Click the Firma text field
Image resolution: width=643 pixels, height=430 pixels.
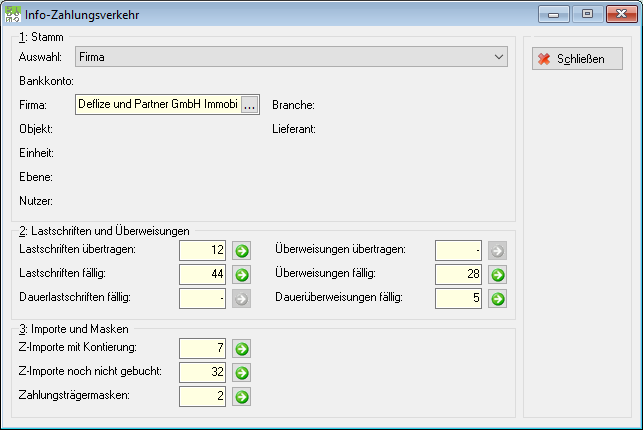[x=158, y=105]
